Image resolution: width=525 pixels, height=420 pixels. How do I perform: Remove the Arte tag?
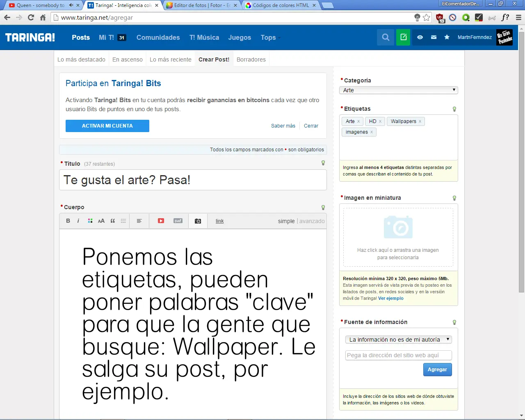[x=358, y=121]
